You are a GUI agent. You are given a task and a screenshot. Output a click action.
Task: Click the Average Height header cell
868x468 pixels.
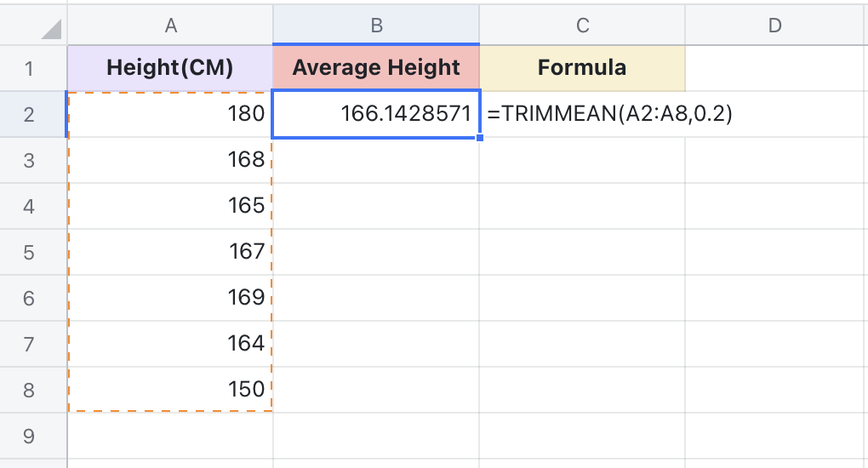tap(376, 68)
